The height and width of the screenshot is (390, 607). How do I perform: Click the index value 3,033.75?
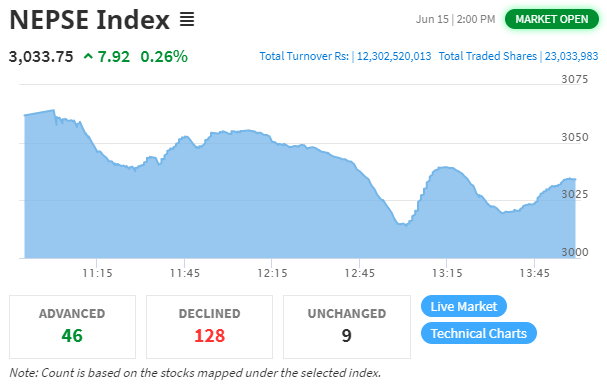click(x=41, y=57)
